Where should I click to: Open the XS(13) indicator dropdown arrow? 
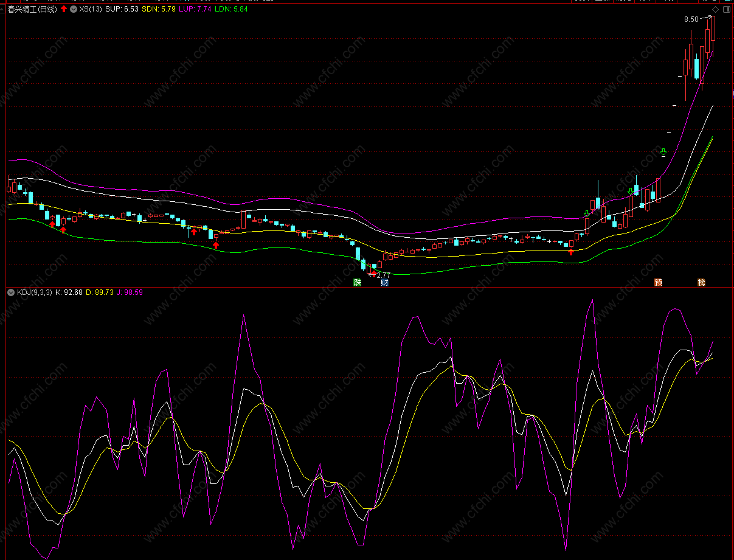(x=74, y=9)
